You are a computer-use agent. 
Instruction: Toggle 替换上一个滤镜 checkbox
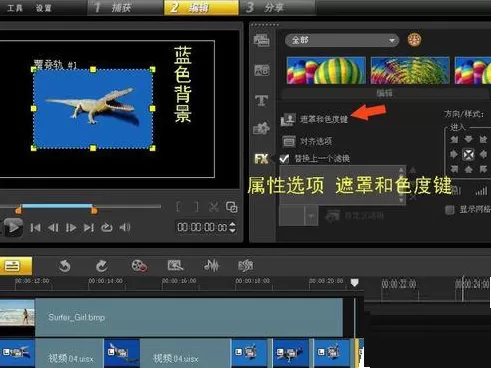pos(284,159)
